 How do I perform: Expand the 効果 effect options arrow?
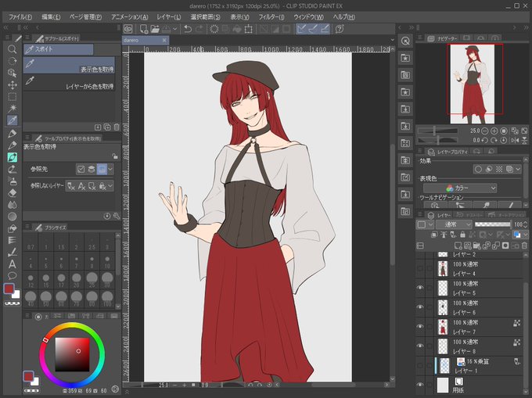point(518,169)
